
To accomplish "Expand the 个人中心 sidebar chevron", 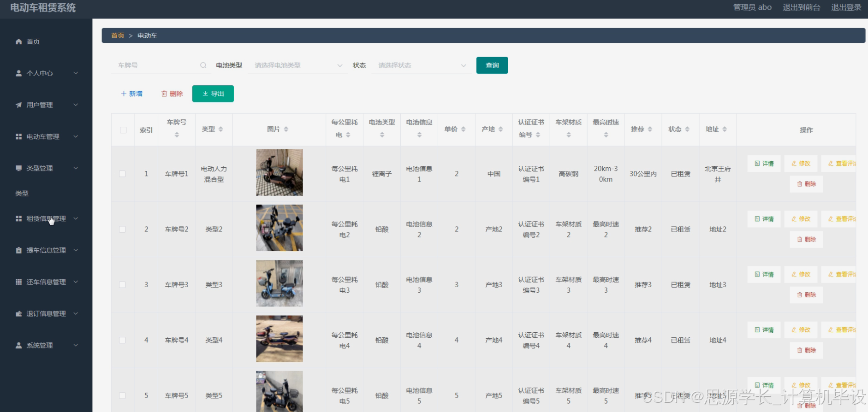I will [x=76, y=73].
